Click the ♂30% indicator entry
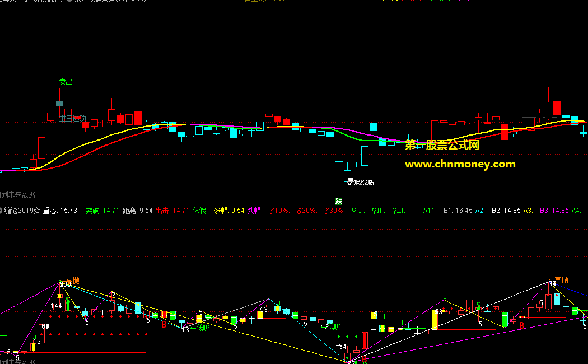 coord(337,211)
